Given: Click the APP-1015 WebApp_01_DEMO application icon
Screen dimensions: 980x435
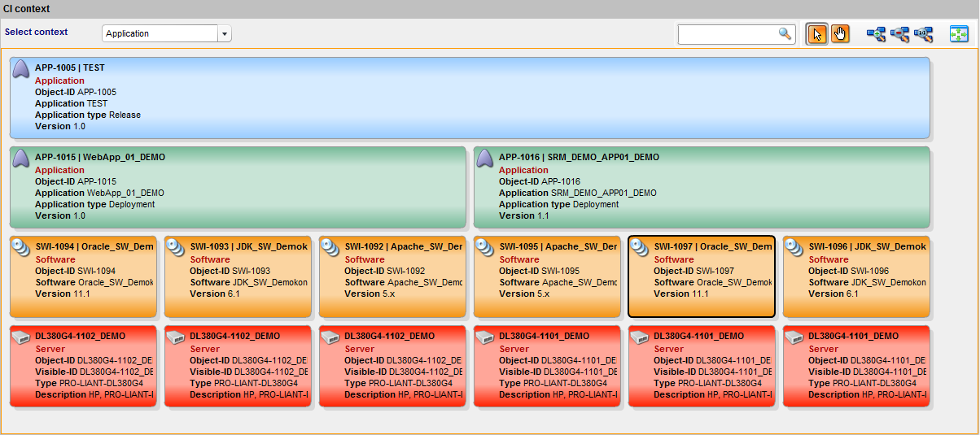Looking at the screenshot, I should tap(22, 159).
